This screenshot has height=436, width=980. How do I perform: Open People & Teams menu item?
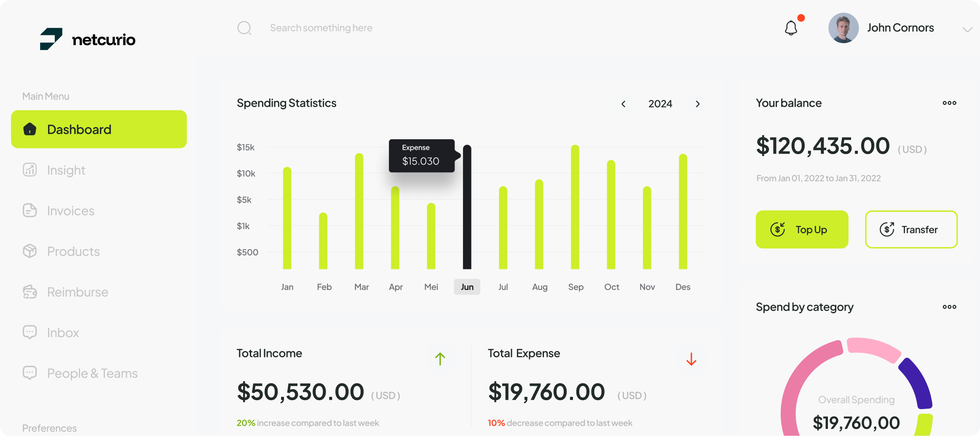92,373
